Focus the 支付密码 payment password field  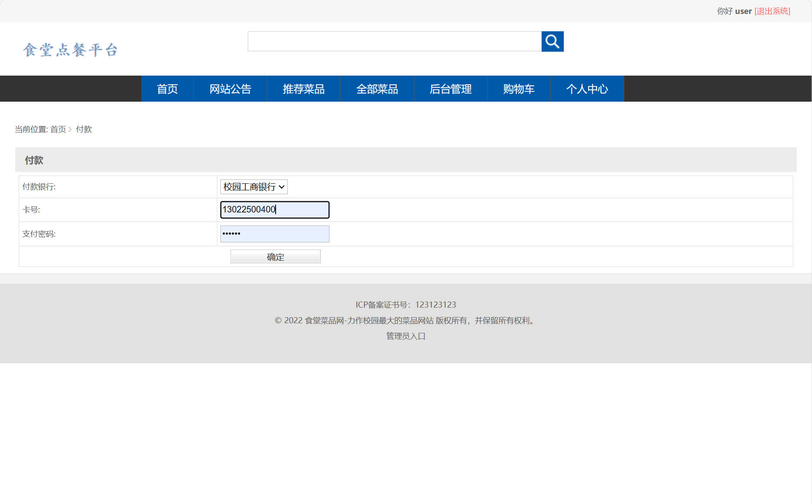coord(275,234)
